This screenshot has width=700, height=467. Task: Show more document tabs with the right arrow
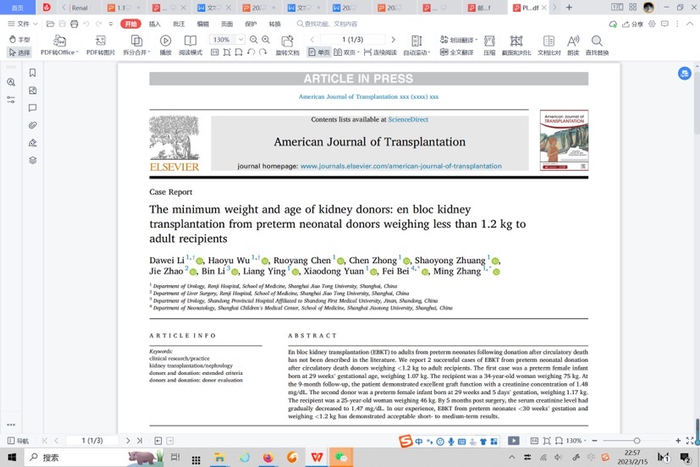tap(555, 7)
